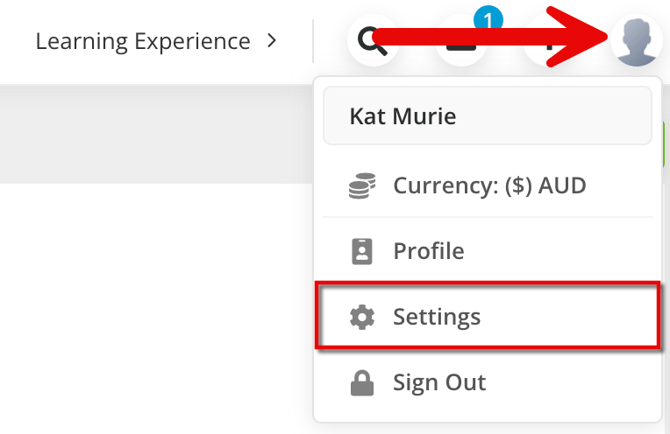Open the notifications icon under the badge
The height and width of the screenshot is (434, 670).
[460, 45]
